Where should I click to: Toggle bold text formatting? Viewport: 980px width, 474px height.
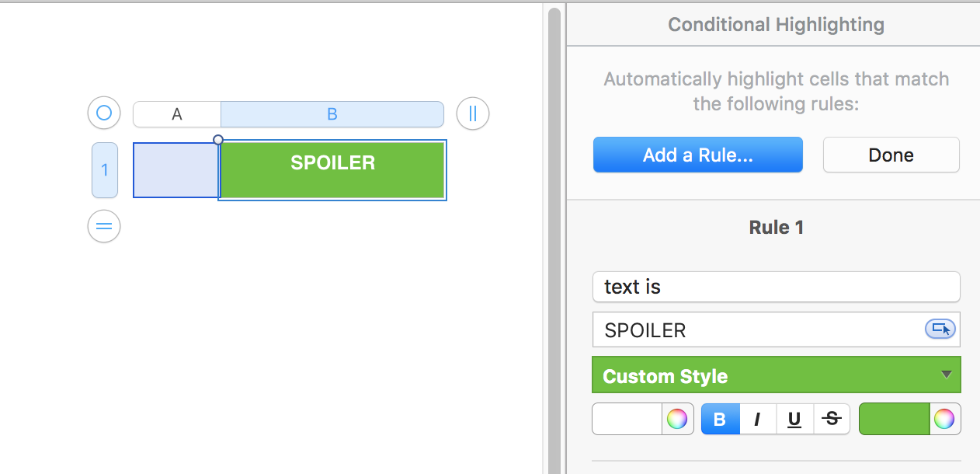click(720, 420)
